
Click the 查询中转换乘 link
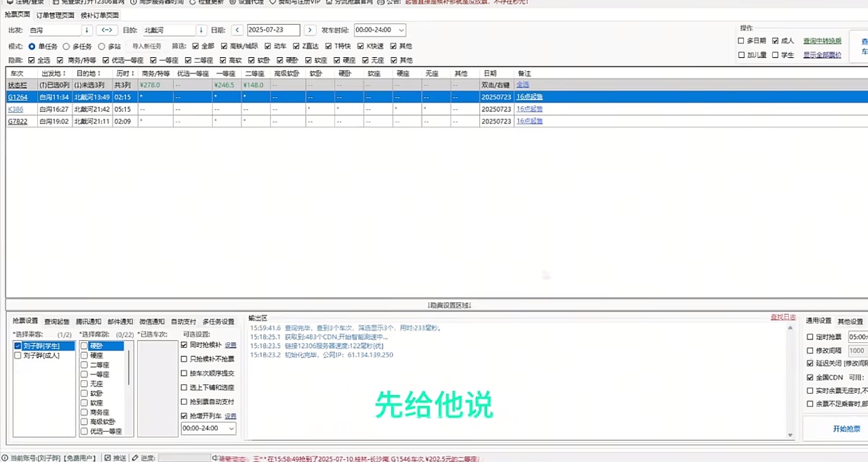(822, 41)
